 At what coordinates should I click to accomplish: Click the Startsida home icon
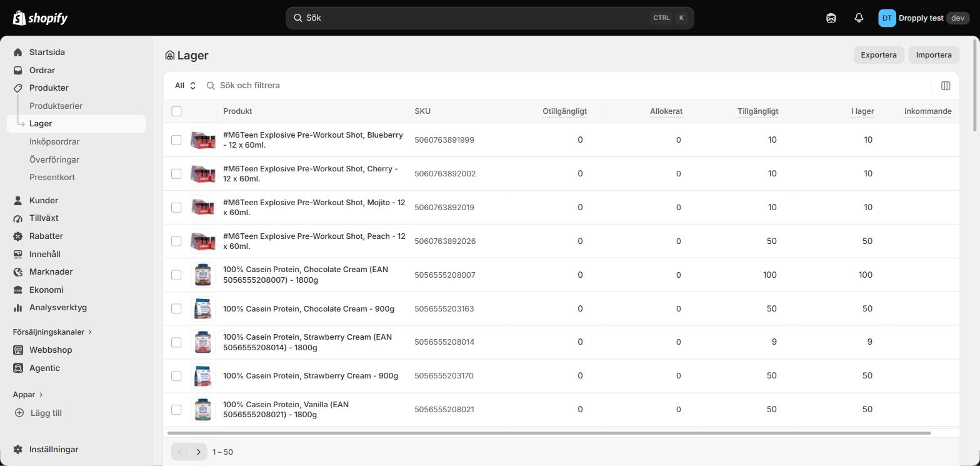click(18, 53)
